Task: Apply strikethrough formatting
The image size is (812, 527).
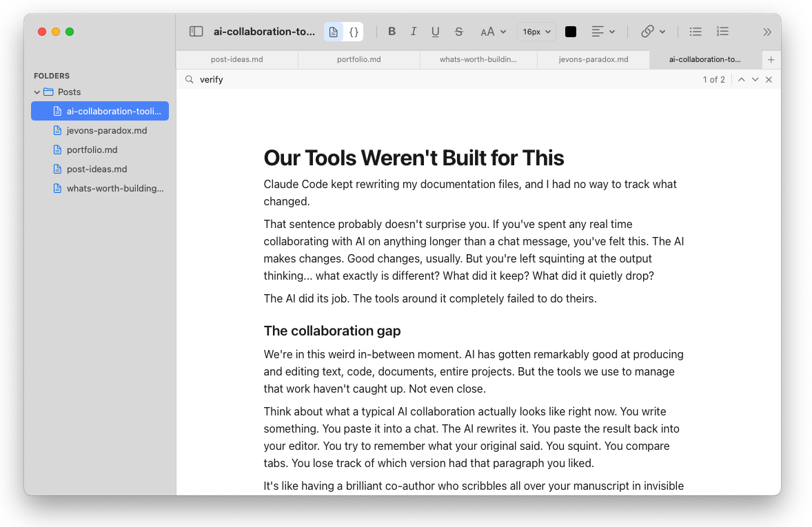Action: click(459, 32)
